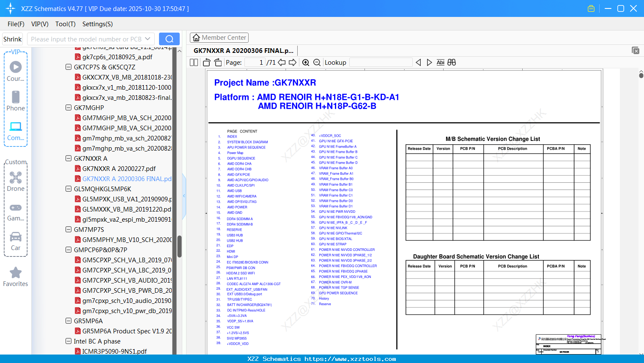Focus the Lookup text field
Screen dimensions: 644x363
pyautogui.click(x=381, y=63)
